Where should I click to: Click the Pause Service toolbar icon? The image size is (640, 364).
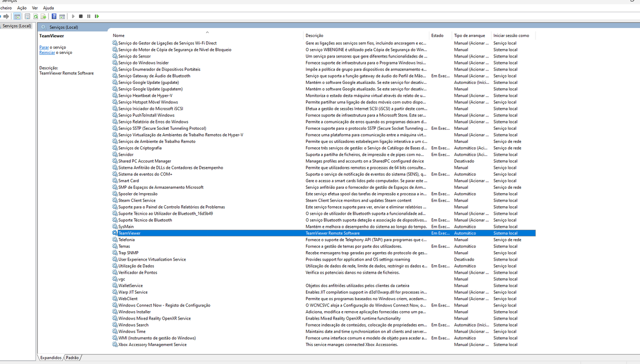pos(89,16)
